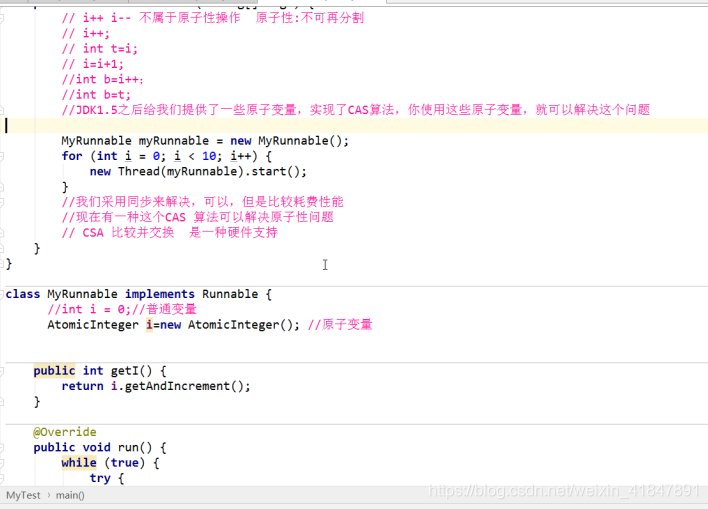708x509 pixels.
Task: Click the comment line '// i++;'
Action: pyautogui.click(x=86, y=33)
